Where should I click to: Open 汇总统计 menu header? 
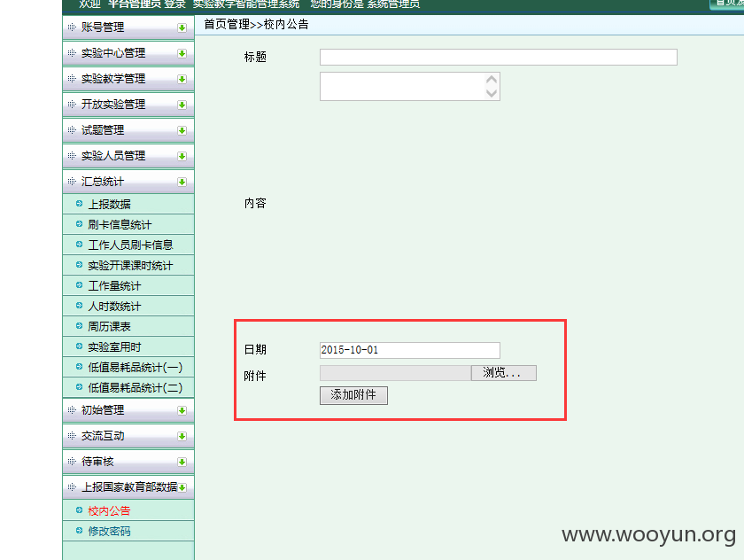(x=128, y=182)
